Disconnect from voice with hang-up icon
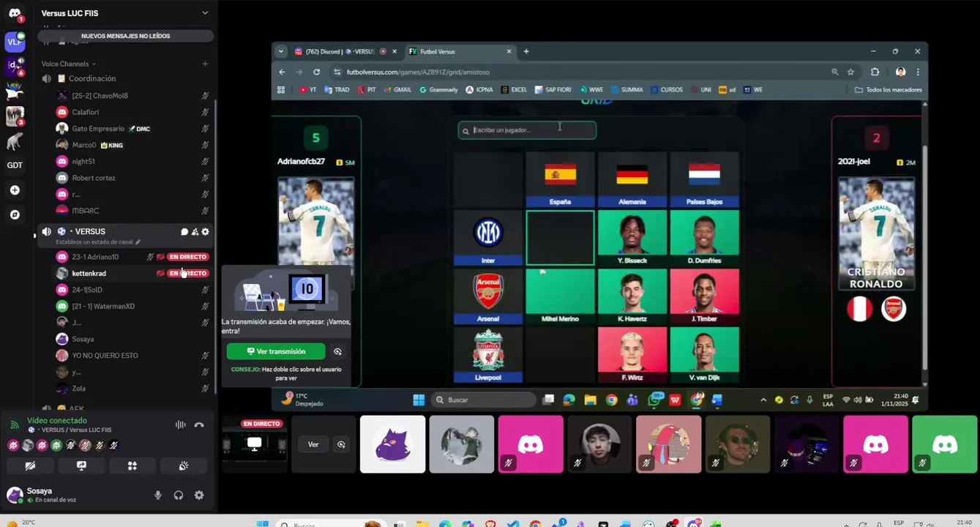Viewport: 980px width, 527px height. pos(199,425)
